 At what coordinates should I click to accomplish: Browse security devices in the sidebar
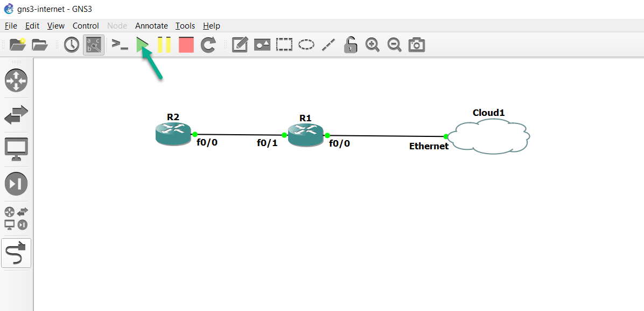point(16,184)
